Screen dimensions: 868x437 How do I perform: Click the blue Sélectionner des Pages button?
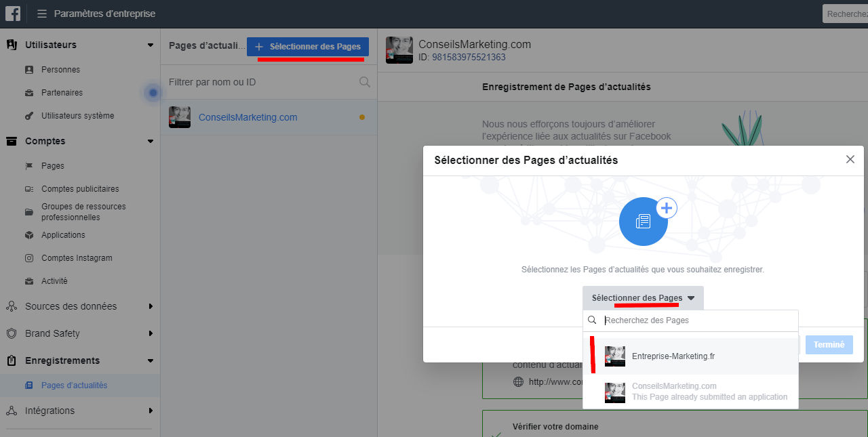point(308,47)
